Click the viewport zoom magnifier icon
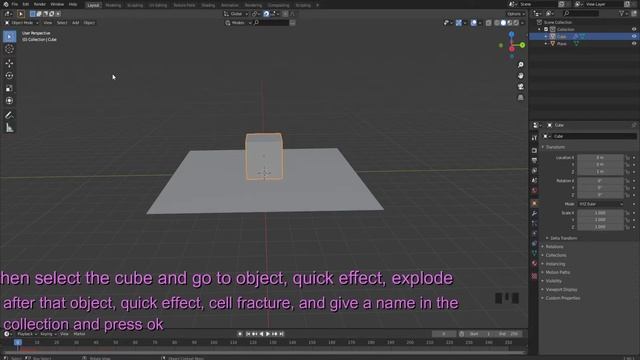This screenshot has height=360, width=640. click(x=520, y=65)
